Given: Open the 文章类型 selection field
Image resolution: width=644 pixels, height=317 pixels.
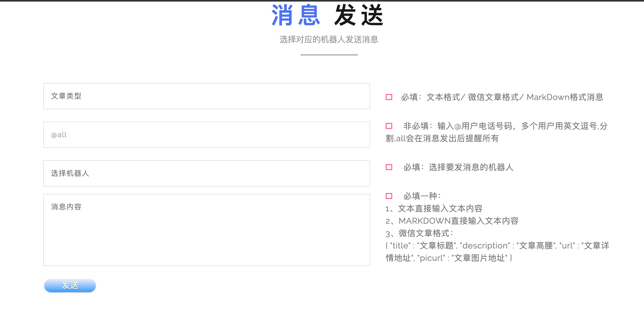Looking at the screenshot, I should coord(206,96).
